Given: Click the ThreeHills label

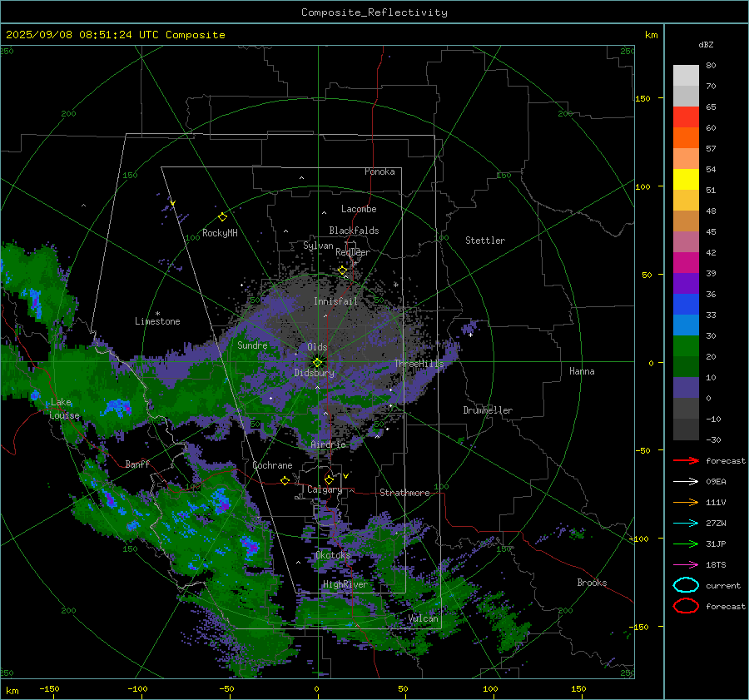Looking at the screenshot, I should (419, 364).
